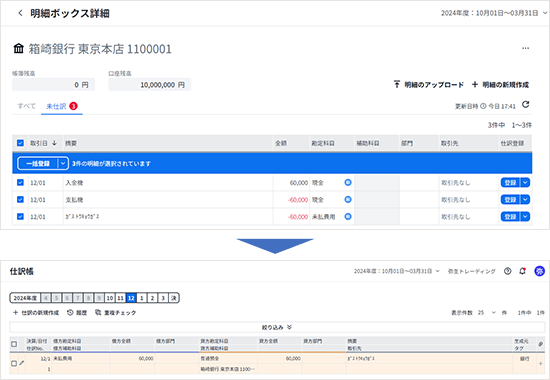Switch to the すべて tab
The image size is (550, 380).
click(x=27, y=106)
